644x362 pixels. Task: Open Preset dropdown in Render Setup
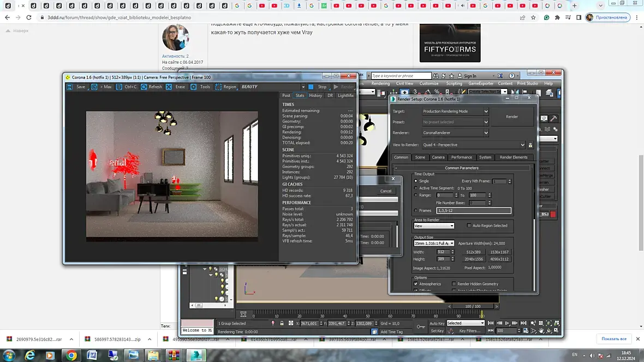tap(456, 122)
